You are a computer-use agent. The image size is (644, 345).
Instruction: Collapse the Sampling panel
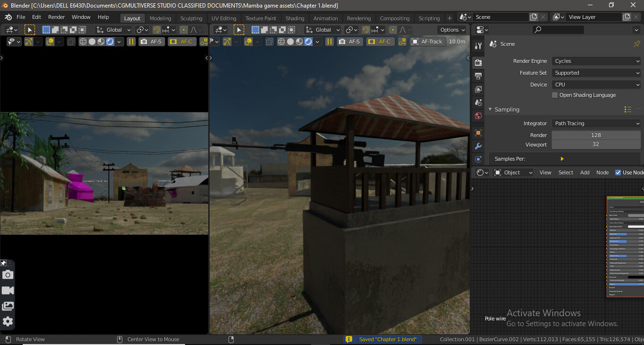point(490,109)
